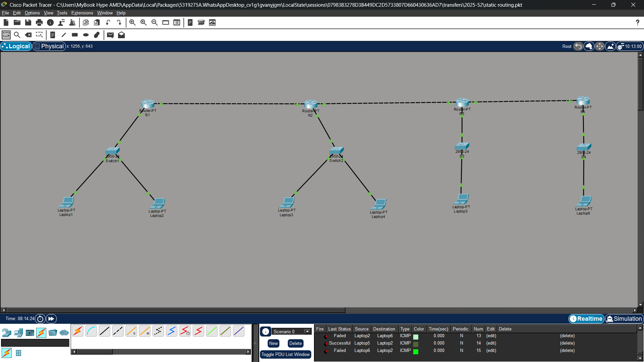
Task: Select the copper cross-over dashed cable
Action: click(118, 331)
